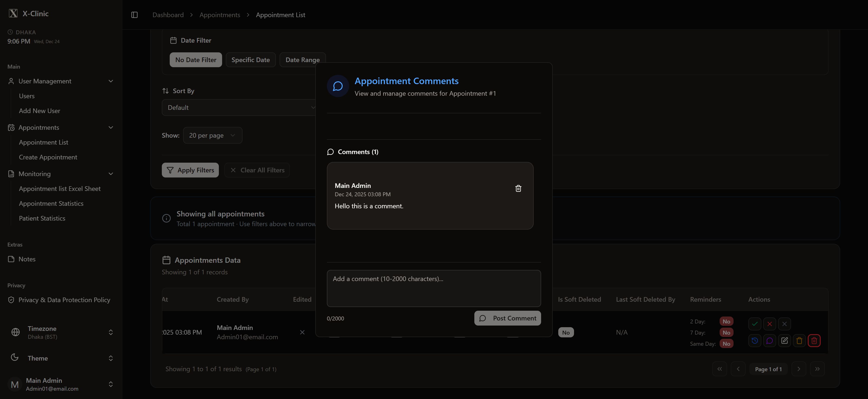Select the No Date Filter option
868x399 pixels.
[x=195, y=60]
